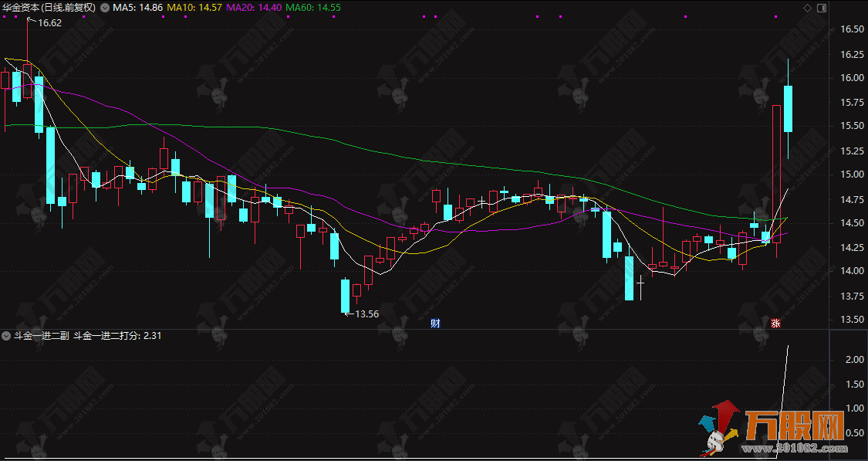The width and height of the screenshot is (868, 461).
Task: Click the 13.56 low price annotation
Action: 366,314
